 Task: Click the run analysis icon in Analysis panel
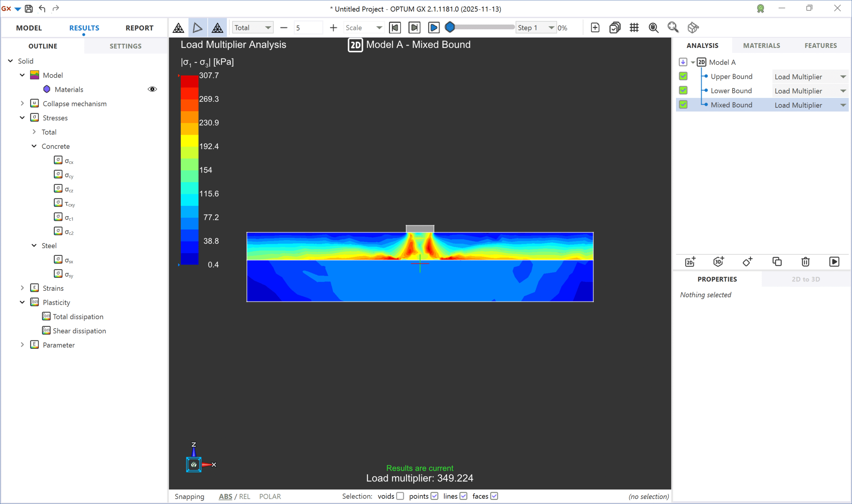tap(834, 261)
